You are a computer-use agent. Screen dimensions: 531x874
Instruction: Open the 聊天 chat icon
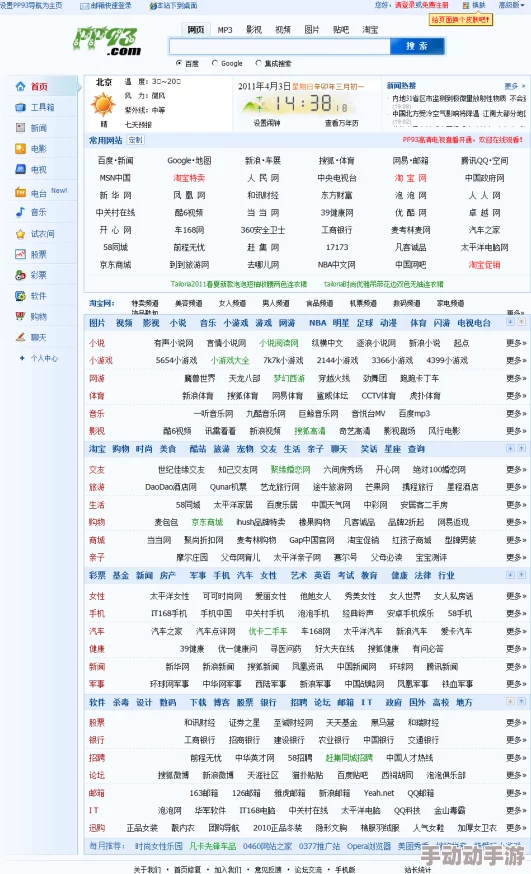[x=21, y=337]
